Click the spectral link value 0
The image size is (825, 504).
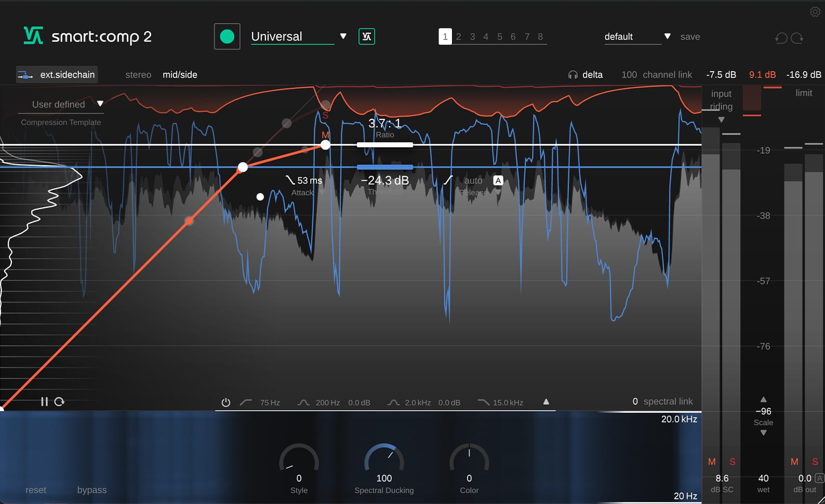[x=635, y=402]
